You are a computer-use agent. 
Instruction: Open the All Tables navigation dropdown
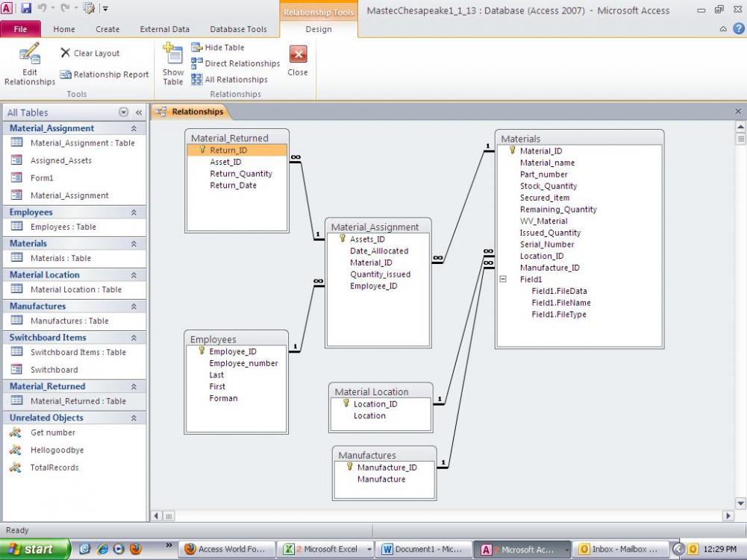pos(123,113)
